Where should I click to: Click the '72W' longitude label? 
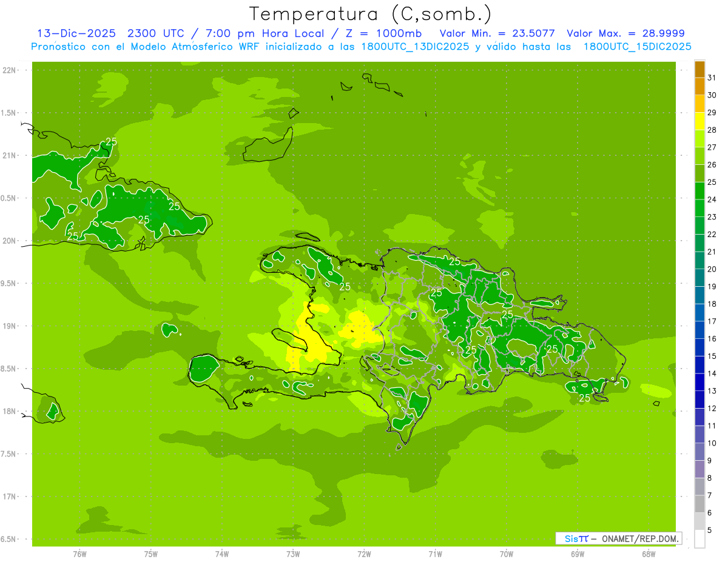(364, 554)
